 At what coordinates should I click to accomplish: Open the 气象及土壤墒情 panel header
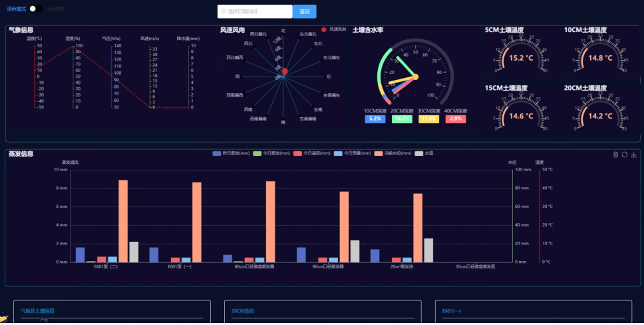[x=37, y=310]
